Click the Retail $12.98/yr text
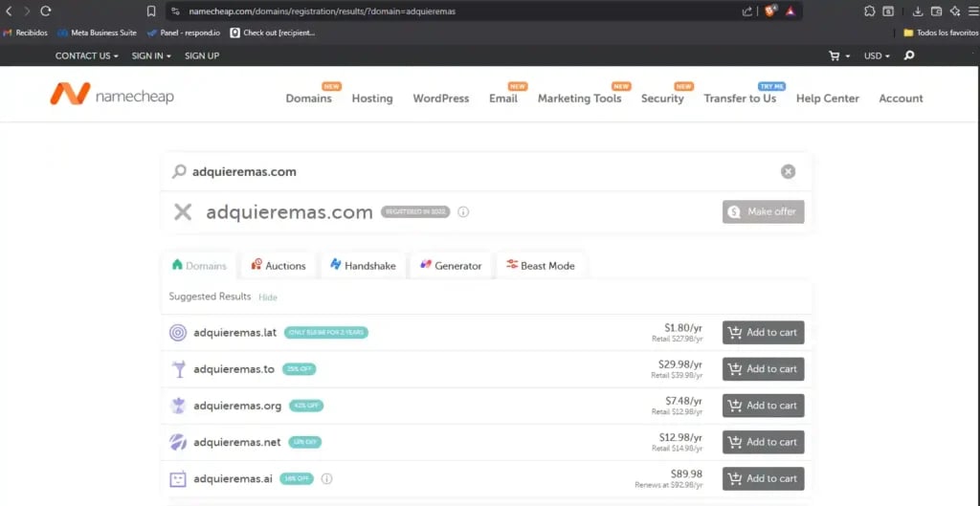Viewport: 980px width, 506px height. 677,412
